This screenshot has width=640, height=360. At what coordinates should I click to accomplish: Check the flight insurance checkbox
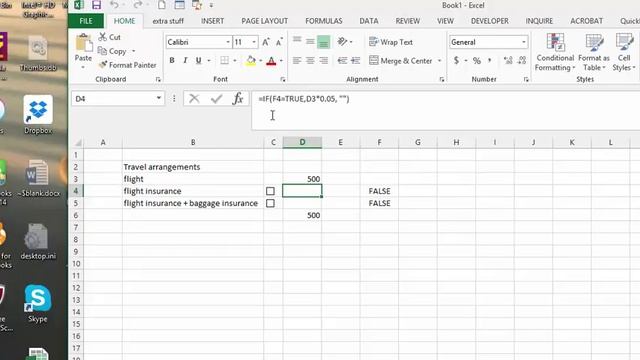point(270,191)
